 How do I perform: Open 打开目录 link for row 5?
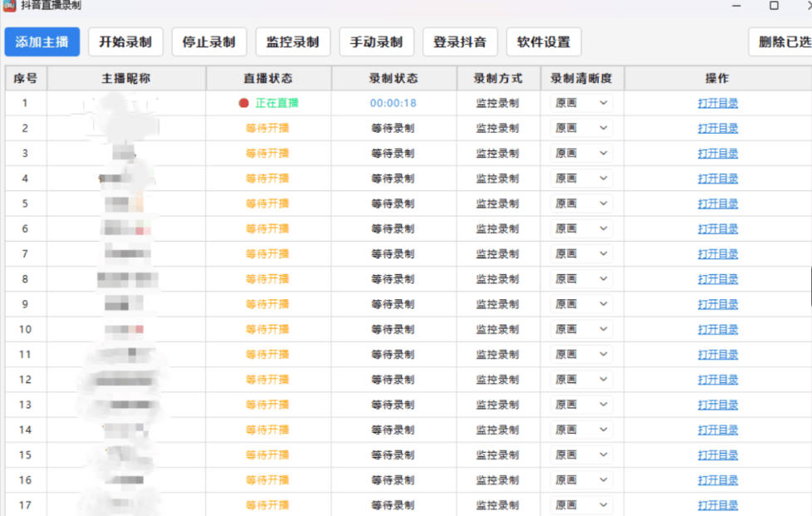(x=717, y=204)
